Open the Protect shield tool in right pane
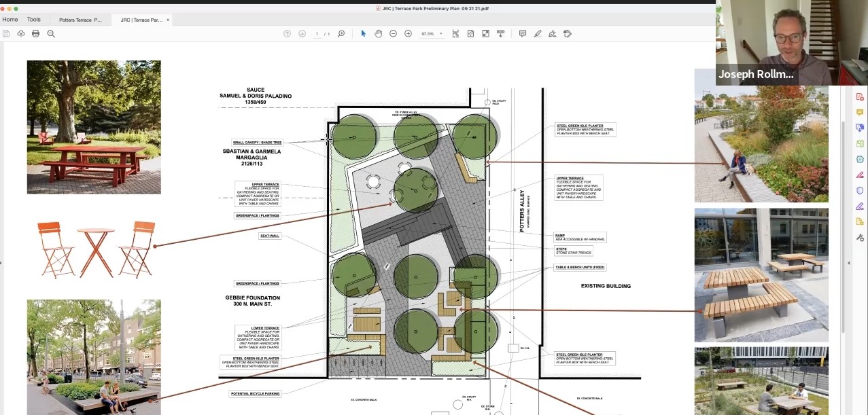Image resolution: width=868 pixels, height=415 pixels. pyautogui.click(x=860, y=190)
